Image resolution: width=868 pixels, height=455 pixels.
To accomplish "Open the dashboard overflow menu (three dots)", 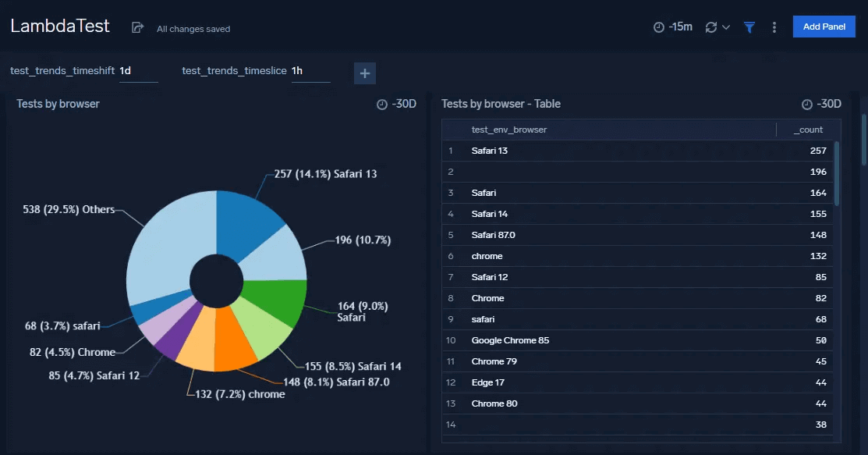I will coord(774,26).
